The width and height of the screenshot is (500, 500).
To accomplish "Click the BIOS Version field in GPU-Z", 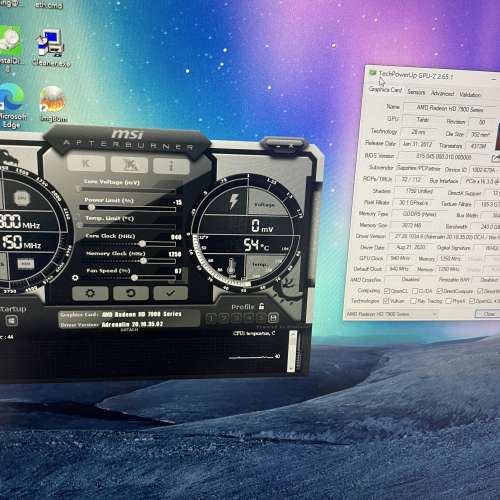I will pyautogui.click(x=444, y=156).
